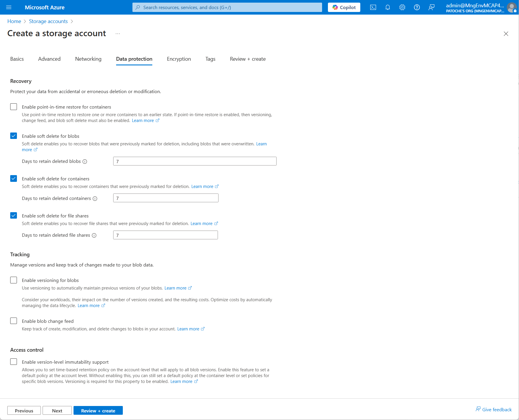Disable soft delete for blobs
519x420 pixels.
(x=13, y=136)
